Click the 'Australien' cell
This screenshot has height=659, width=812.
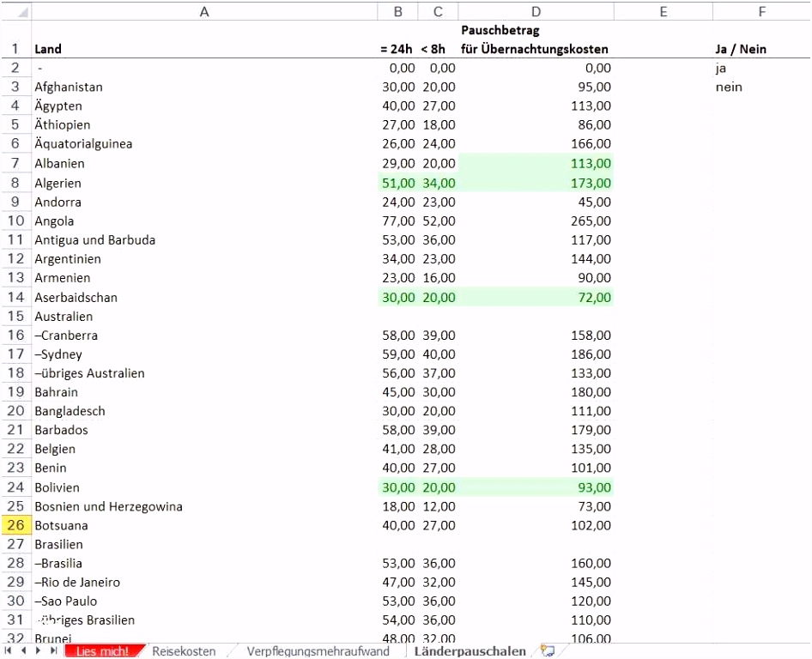coord(204,317)
